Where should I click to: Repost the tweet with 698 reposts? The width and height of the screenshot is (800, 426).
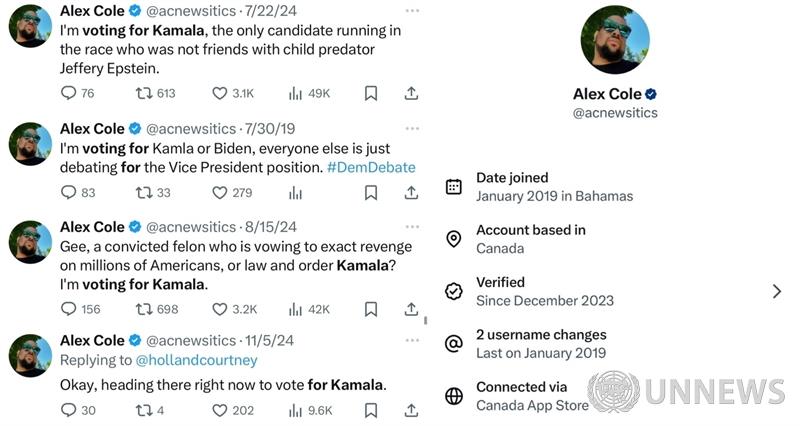143,309
